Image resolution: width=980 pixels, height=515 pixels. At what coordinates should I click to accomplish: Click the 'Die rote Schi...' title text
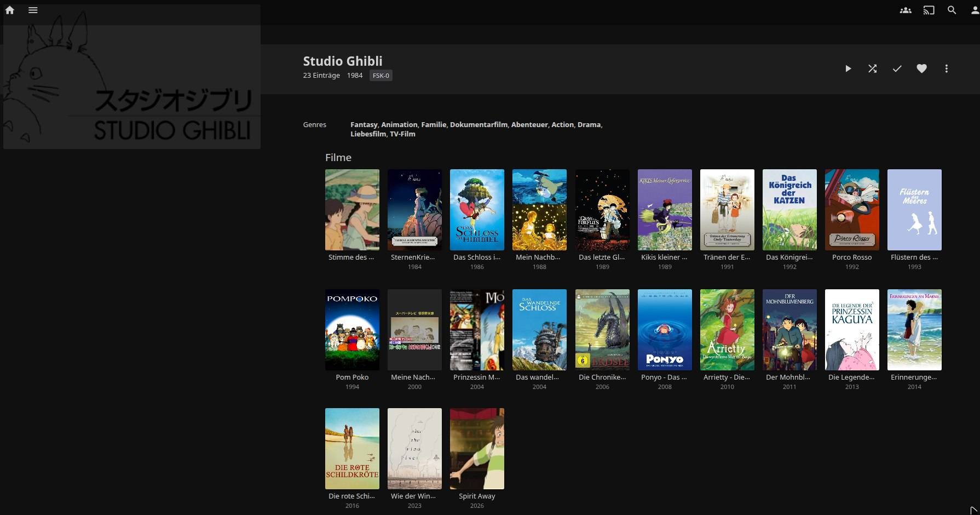[x=352, y=496]
